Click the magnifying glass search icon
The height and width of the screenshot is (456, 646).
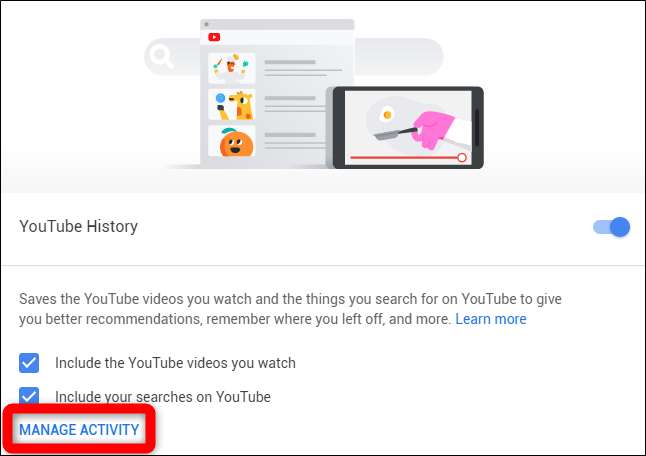pos(160,56)
